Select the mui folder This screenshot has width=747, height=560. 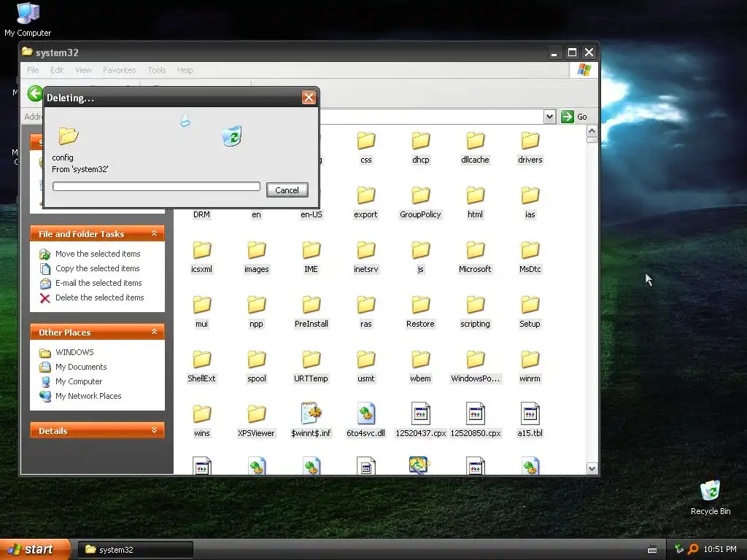tap(201, 312)
